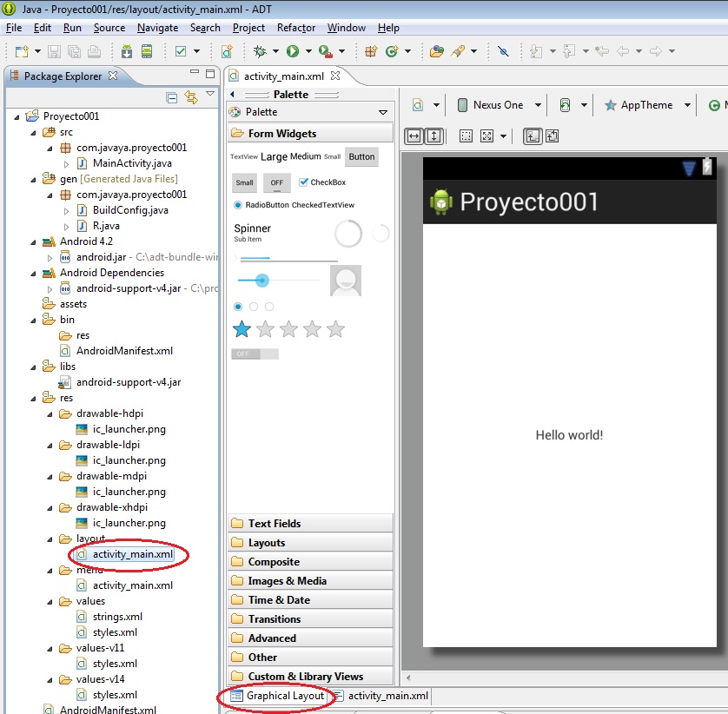
Task: Select the RatingBar stars widget in palette
Action: point(288,329)
